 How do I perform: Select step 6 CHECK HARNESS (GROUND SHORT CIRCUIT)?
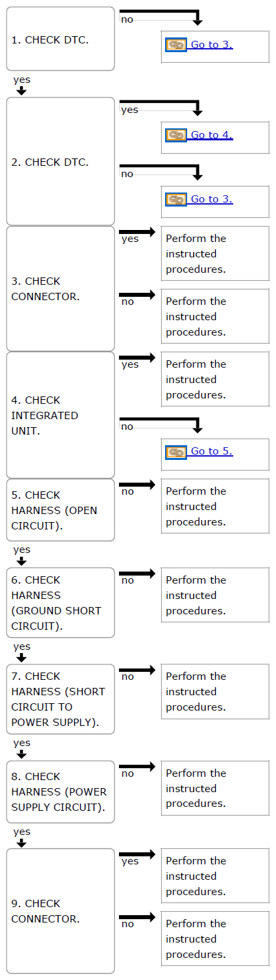(61, 602)
